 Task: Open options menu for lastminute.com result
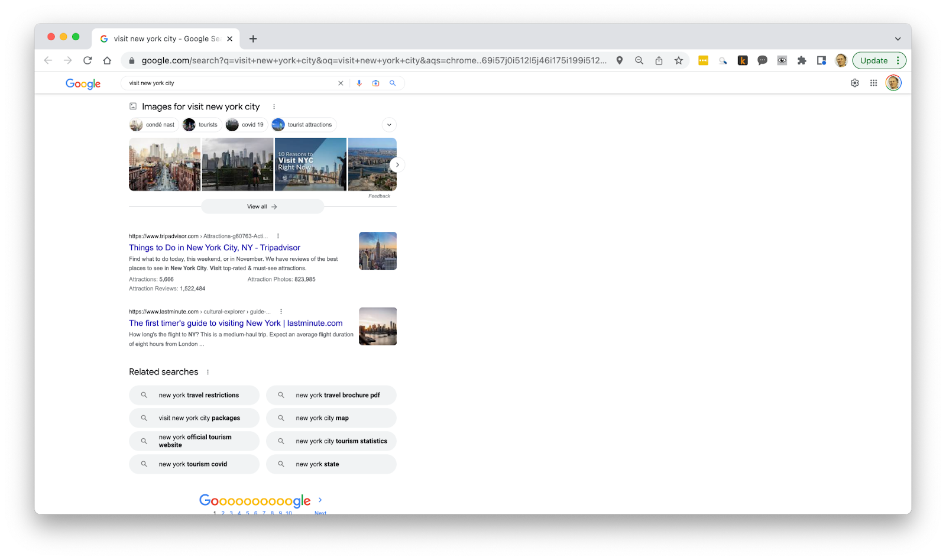coord(281,312)
